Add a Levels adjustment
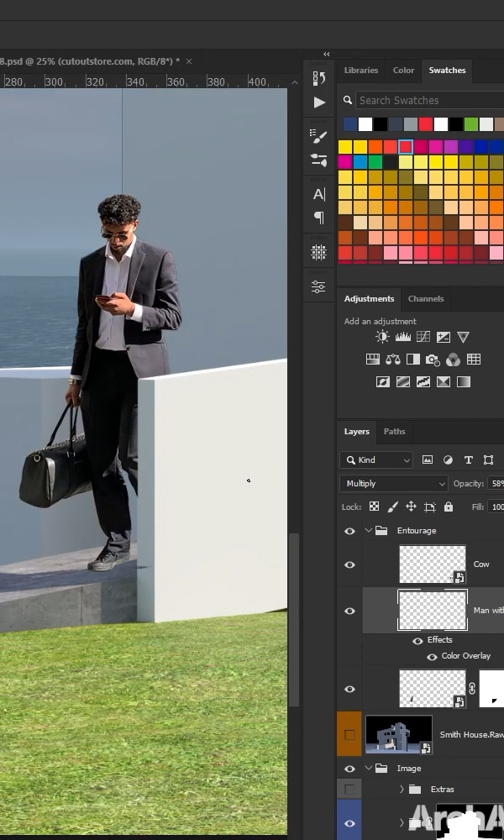The height and width of the screenshot is (840, 504). 402,337
